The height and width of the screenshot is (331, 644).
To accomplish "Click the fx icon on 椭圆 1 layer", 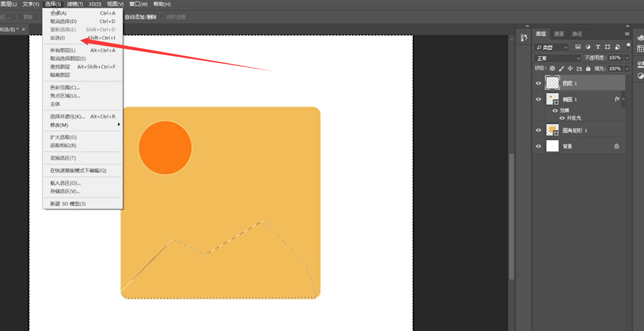I will [617, 99].
